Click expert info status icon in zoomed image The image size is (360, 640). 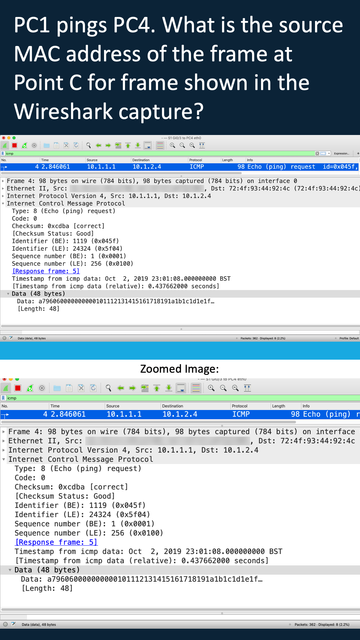pyautogui.click(x=5, y=624)
